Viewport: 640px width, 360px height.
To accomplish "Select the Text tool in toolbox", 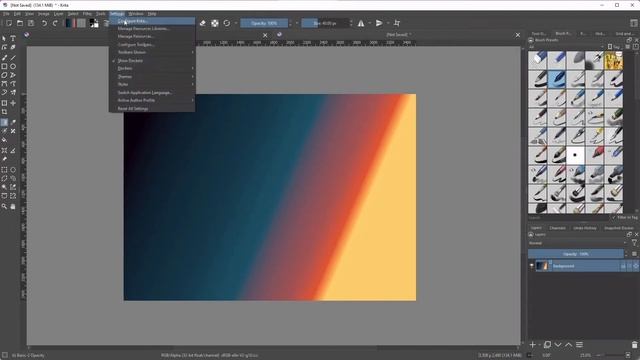I will tap(13, 38).
